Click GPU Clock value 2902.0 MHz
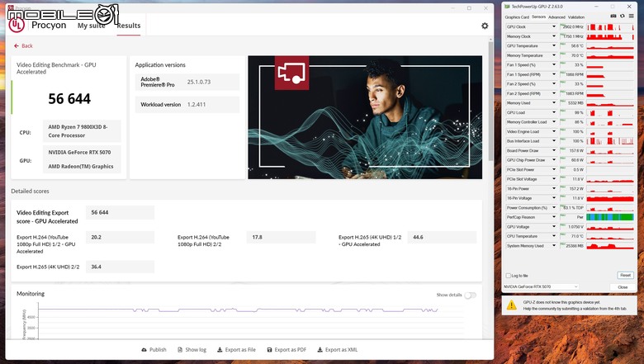 pyautogui.click(x=571, y=26)
